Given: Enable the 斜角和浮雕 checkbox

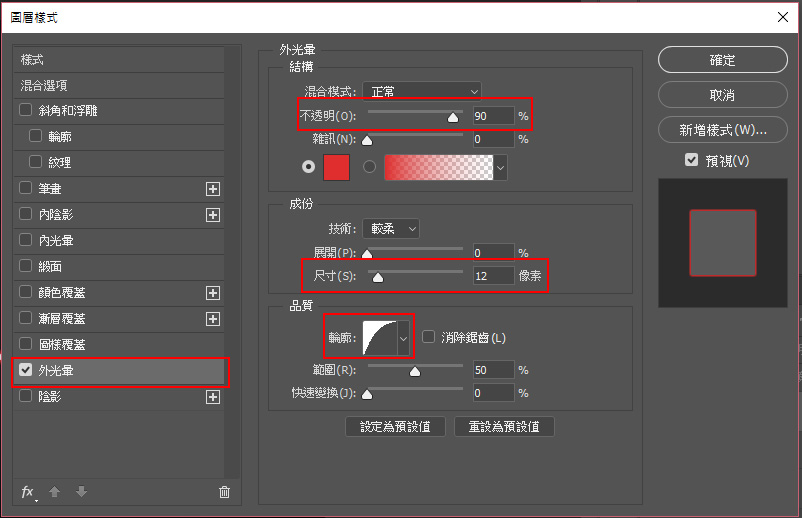Looking at the screenshot, I should [26, 110].
